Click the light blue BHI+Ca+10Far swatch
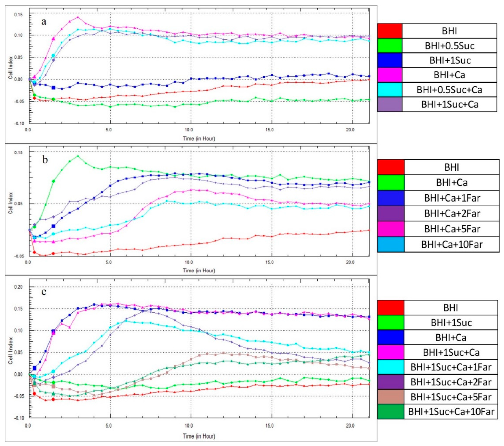The height and width of the screenshot is (446, 504). pyautogui.click(x=391, y=244)
